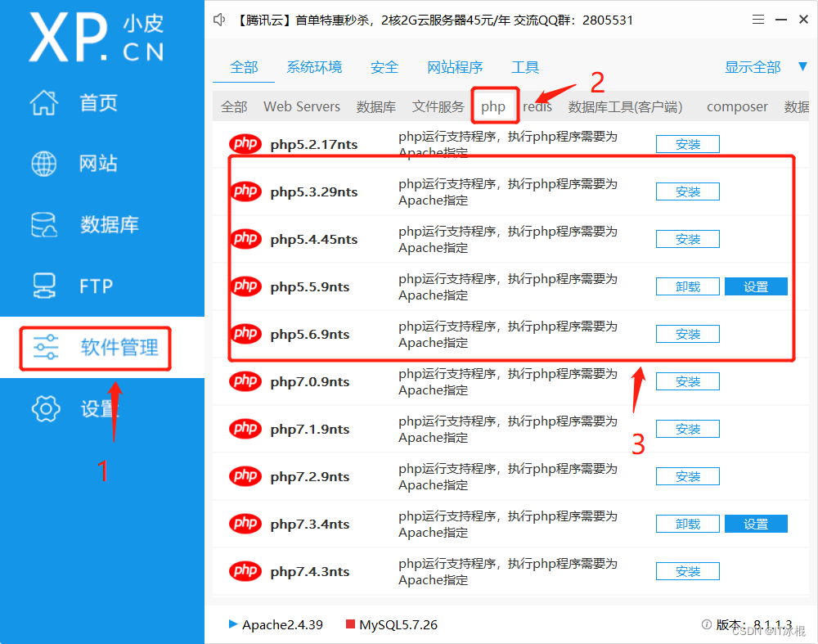Click the database icon in sidebar
818x644 pixels.
[x=44, y=224]
